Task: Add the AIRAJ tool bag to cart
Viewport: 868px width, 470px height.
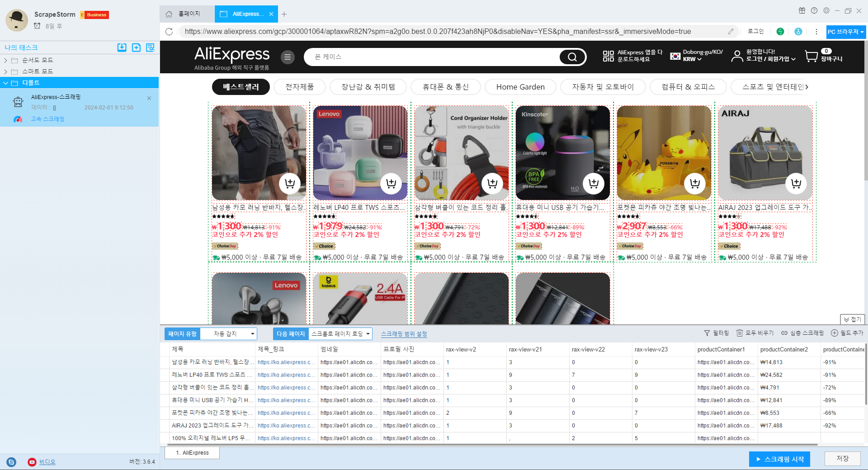Action: (x=796, y=183)
